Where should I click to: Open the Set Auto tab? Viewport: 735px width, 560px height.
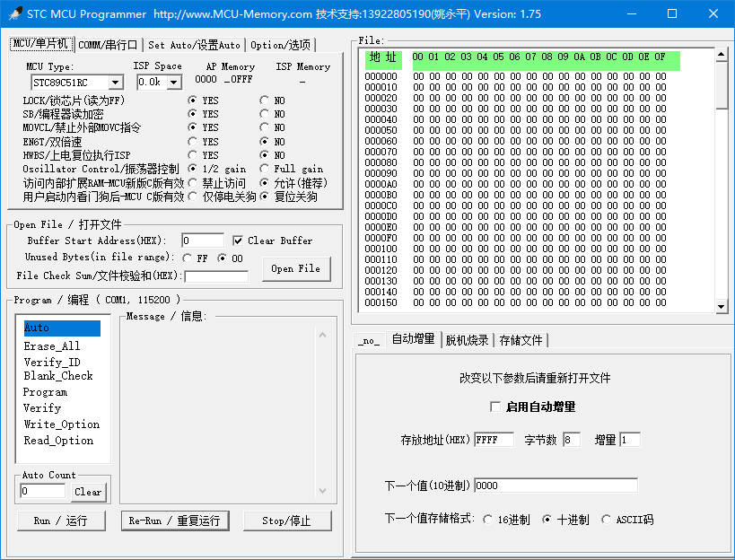click(x=194, y=45)
